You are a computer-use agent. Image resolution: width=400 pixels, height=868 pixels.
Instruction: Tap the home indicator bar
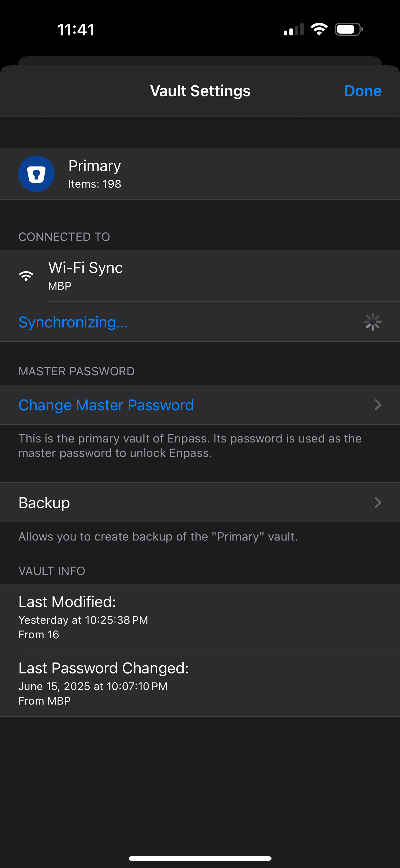coord(200,858)
